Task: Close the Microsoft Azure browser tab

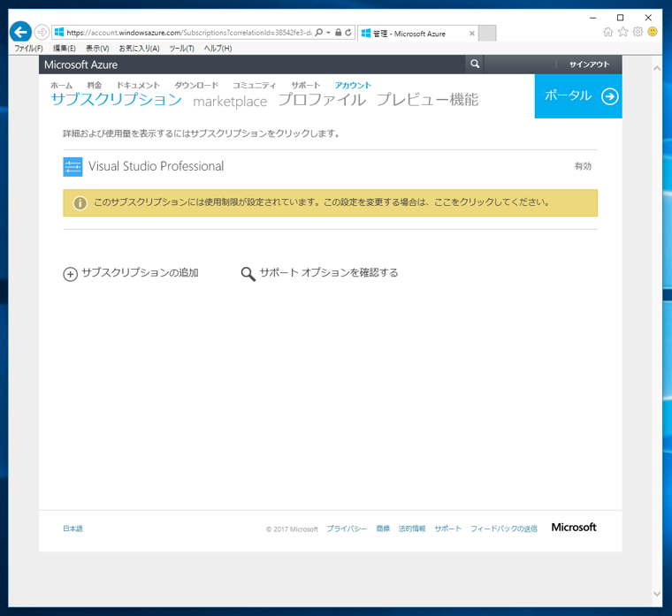Action: click(x=472, y=34)
